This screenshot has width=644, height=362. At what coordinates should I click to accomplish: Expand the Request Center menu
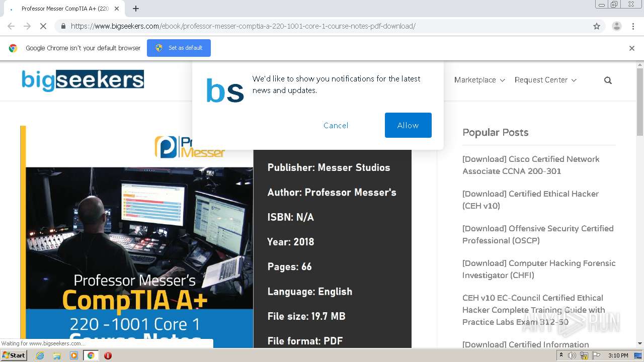pyautogui.click(x=545, y=80)
